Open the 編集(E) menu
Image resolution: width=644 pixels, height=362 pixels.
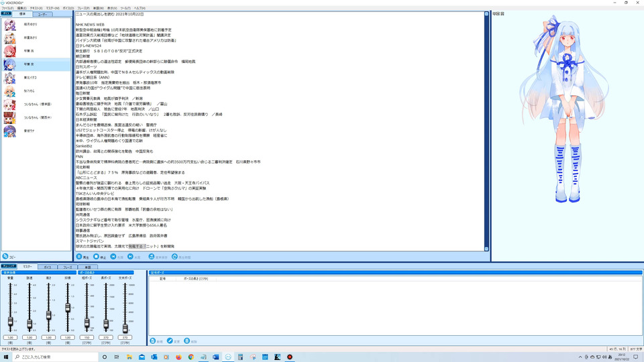(x=21, y=8)
